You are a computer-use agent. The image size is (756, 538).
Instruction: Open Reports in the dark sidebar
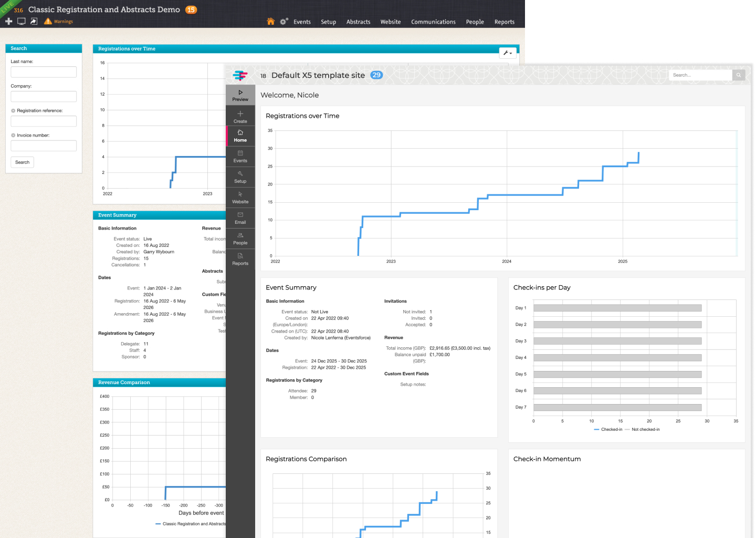pyautogui.click(x=240, y=259)
